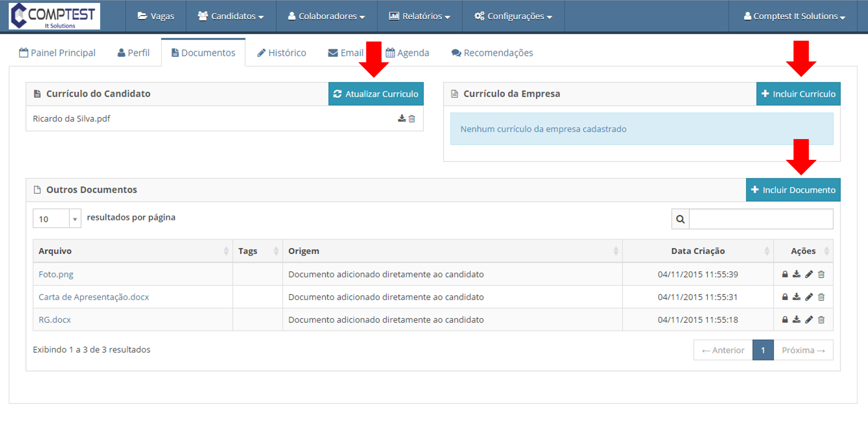Viewport: 868px width, 428px height.
Task: Delete the Foto.png document
Action: point(821,274)
